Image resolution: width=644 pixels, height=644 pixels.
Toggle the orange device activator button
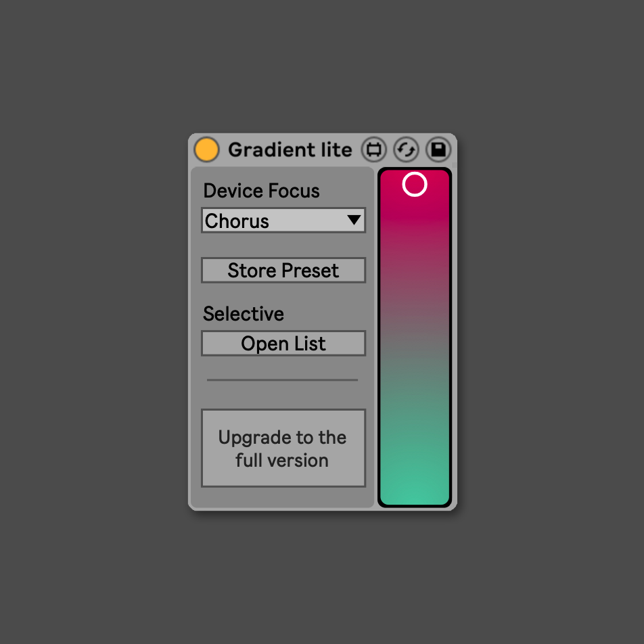tap(206, 149)
